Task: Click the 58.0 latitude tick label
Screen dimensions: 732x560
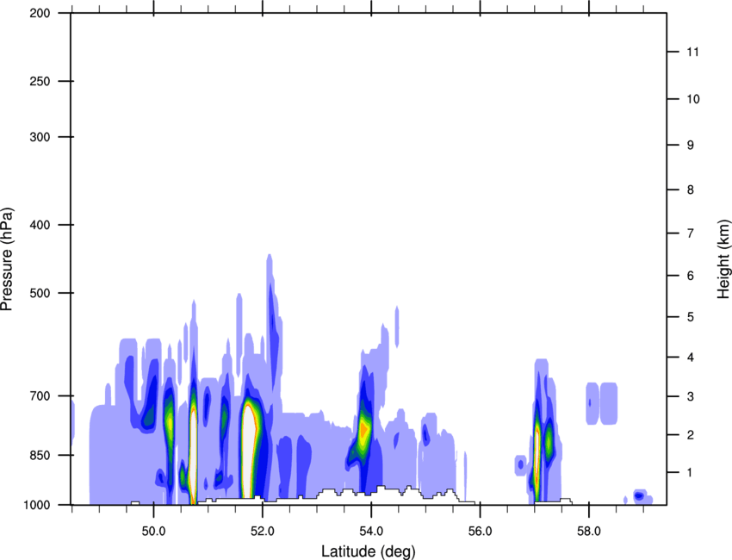Action: pos(589,532)
